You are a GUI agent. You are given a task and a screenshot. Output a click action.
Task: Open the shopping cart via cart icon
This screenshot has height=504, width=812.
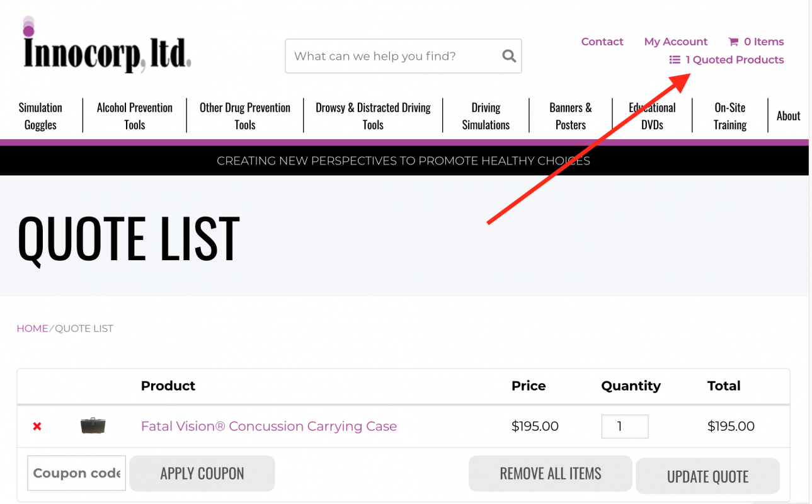coord(734,41)
